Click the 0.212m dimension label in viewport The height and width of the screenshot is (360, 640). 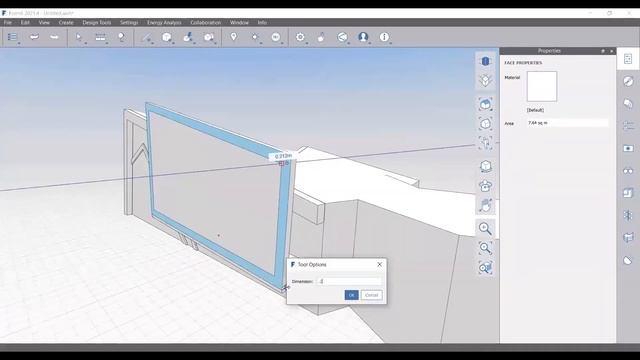pos(283,156)
